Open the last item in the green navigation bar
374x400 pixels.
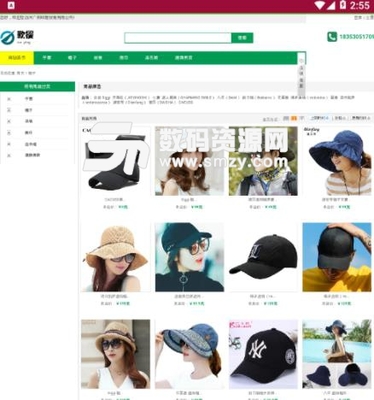(184, 58)
